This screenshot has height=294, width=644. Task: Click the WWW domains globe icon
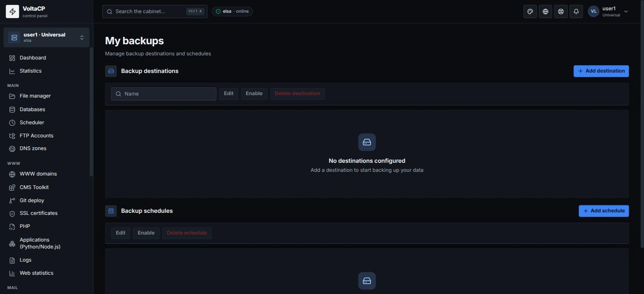click(x=12, y=174)
